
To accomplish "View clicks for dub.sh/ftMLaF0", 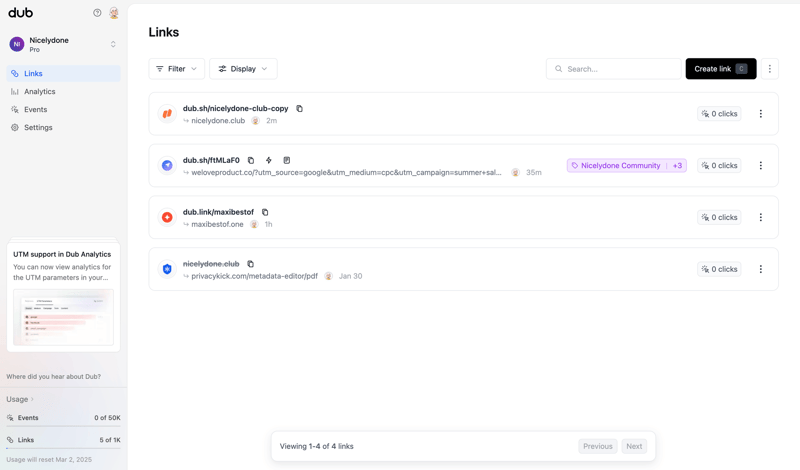I will [719, 165].
